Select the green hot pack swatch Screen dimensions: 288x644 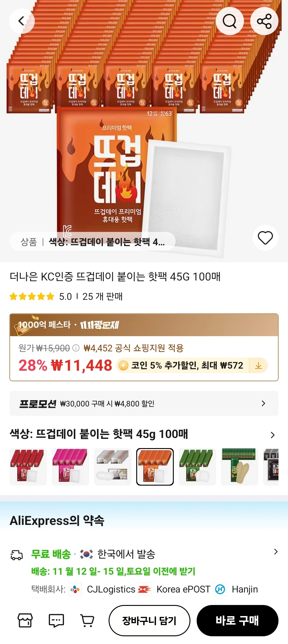[197, 467]
